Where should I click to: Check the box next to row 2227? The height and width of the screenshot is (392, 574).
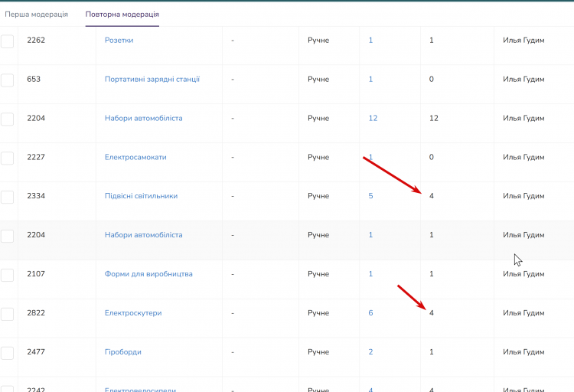pos(8,158)
